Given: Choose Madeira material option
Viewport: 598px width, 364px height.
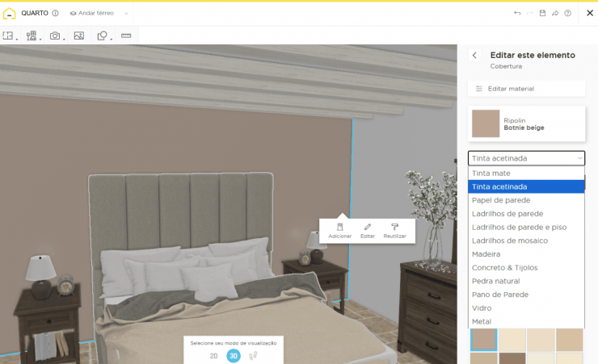Looking at the screenshot, I should click(526, 254).
